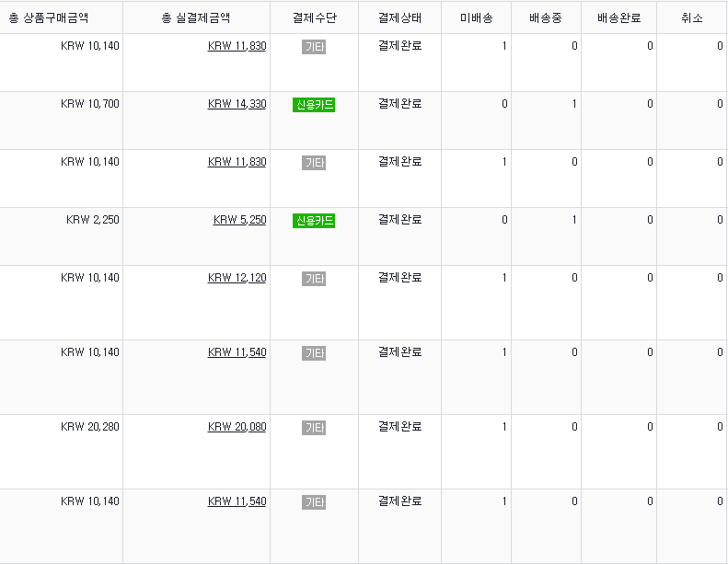Click the 총 상품구매금액 column header
Image resolution: width=728 pixels, height=564 pixels.
(49, 17)
